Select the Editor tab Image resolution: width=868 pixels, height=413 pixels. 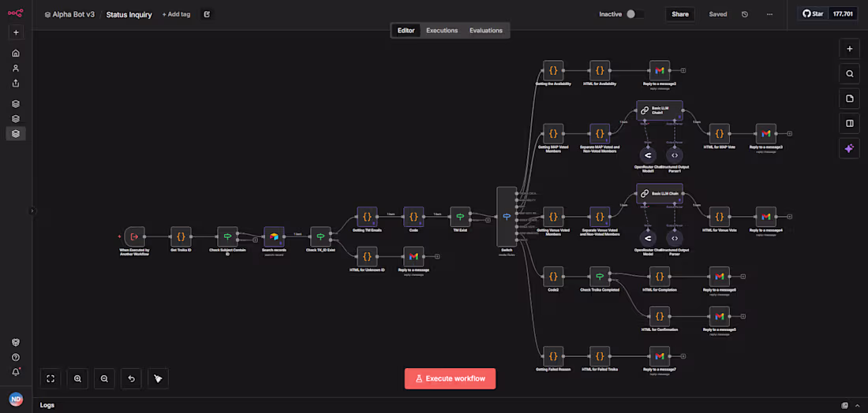[406, 31]
